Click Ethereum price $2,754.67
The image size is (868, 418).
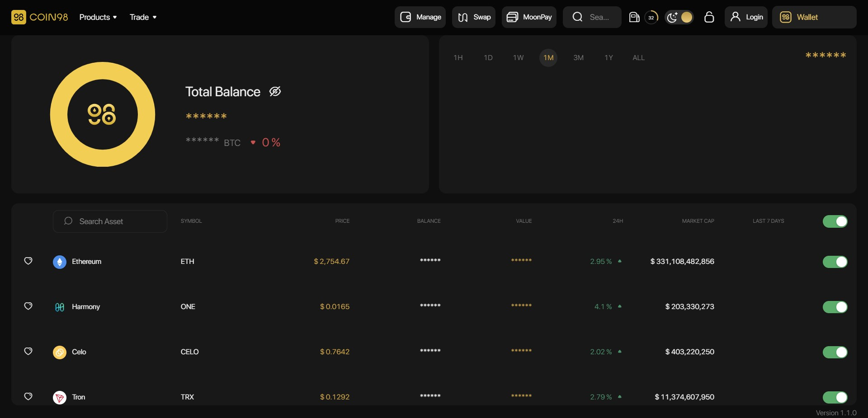tap(331, 262)
